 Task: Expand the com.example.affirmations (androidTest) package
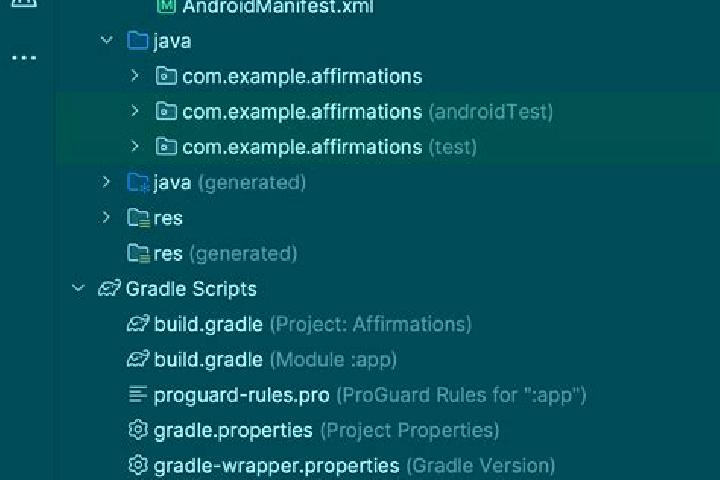click(x=135, y=111)
